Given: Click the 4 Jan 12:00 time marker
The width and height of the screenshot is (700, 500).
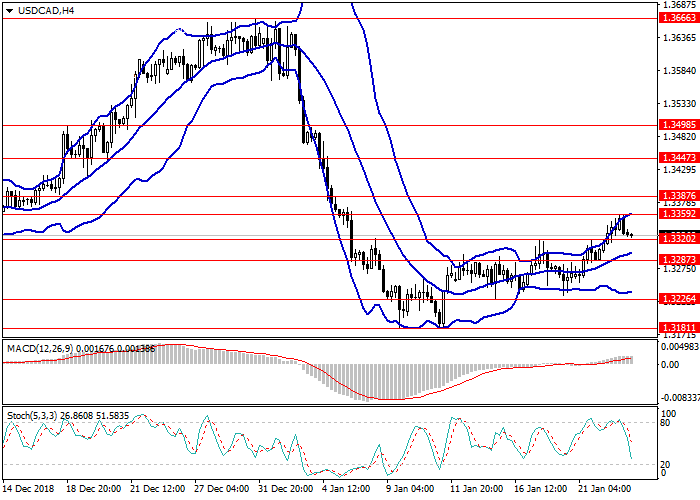Looking at the screenshot, I should (x=347, y=489).
